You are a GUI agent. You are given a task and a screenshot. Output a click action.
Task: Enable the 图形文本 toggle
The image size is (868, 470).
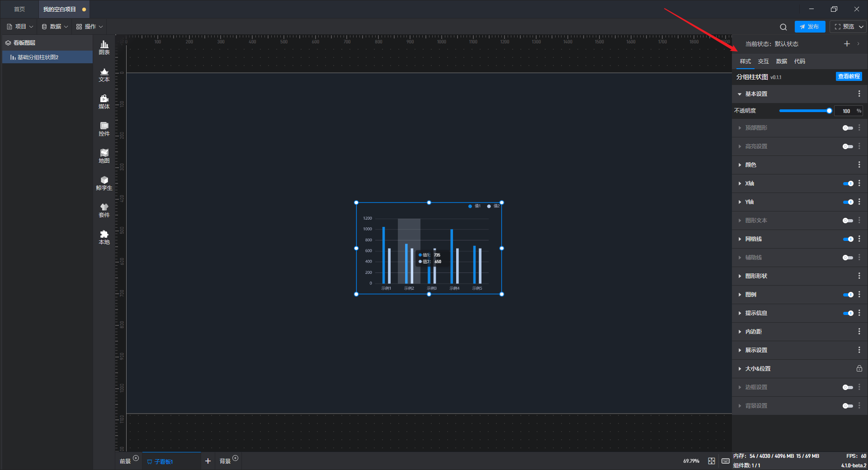pyautogui.click(x=848, y=221)
